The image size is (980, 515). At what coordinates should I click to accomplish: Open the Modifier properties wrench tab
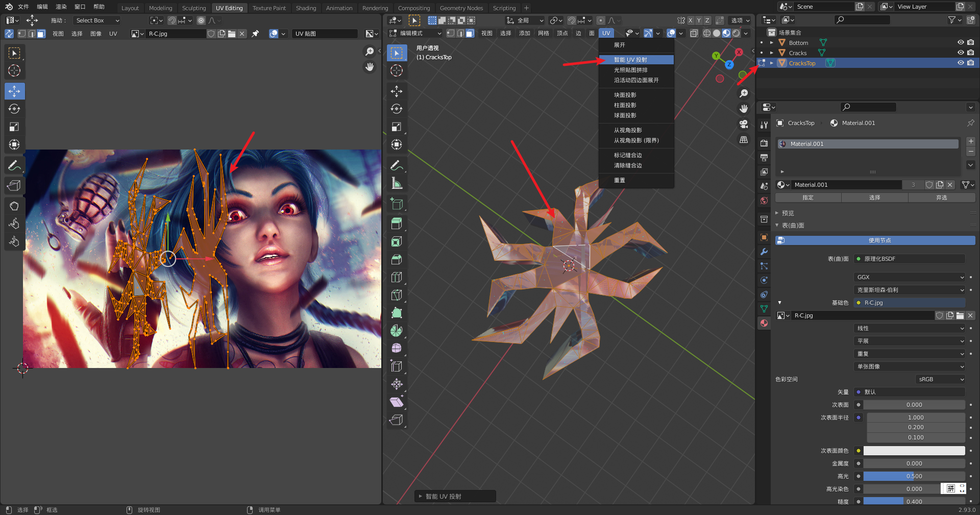coord(764,252)
